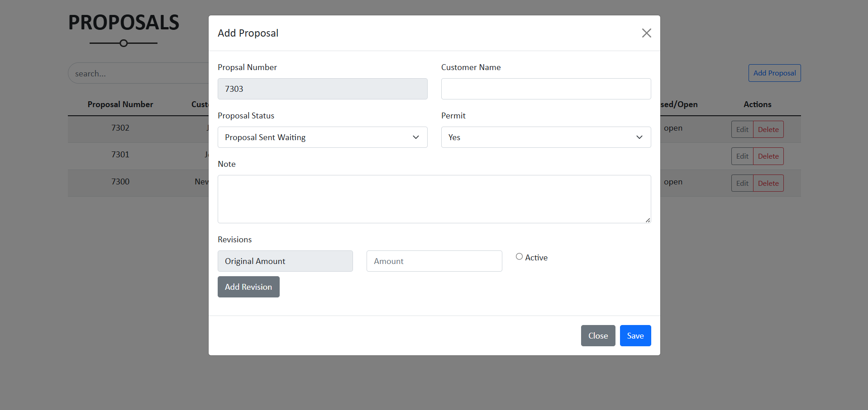Select the Active radio button
This screenshot has height=410, width=868.
519,257
